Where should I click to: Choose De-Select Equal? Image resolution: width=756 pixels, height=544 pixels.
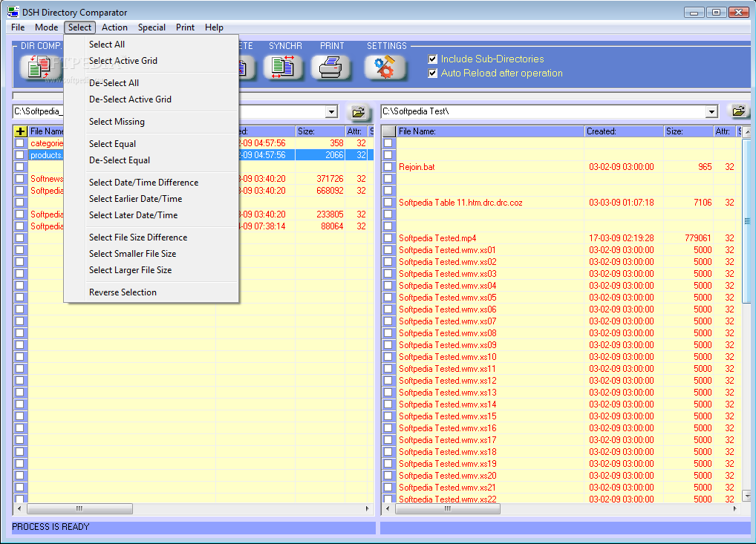(151, 160)
